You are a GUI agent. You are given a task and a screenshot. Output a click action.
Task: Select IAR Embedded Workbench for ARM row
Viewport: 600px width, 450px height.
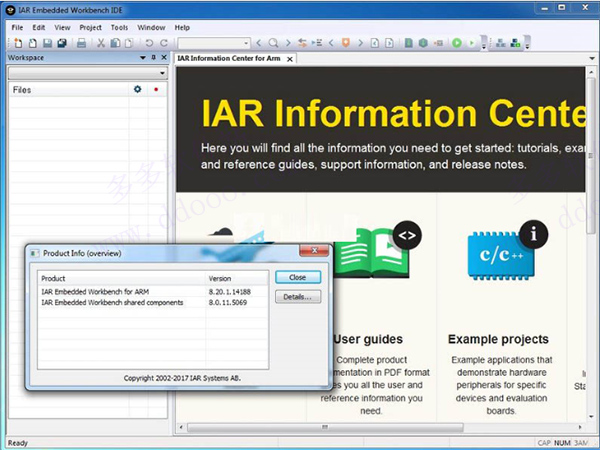(x=153, y=292)
